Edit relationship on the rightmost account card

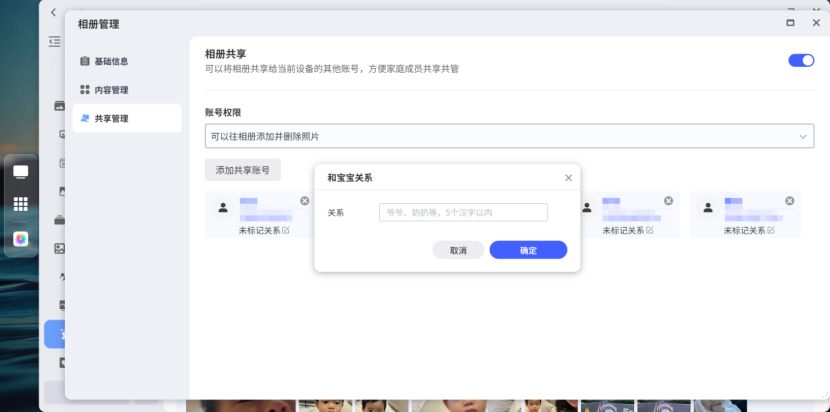[771, 230]
